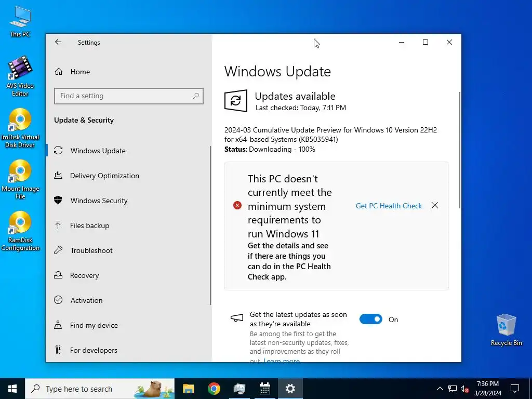Click the Recovery icon
Screen dimensions: 532x399
click(58, 275)
